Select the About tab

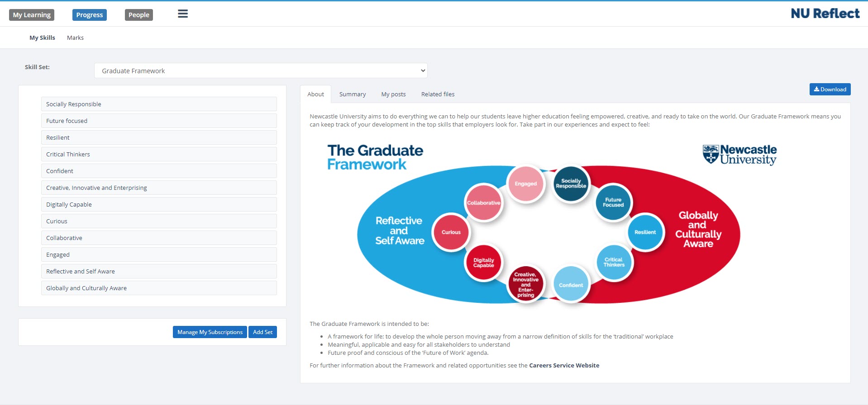click(315, 94)
